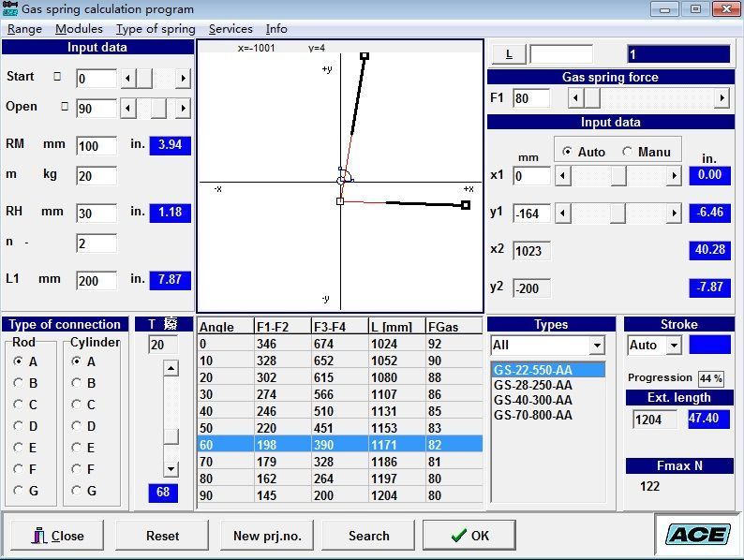
Task: Toggle the Start checkbox
Action: [57, 77]
